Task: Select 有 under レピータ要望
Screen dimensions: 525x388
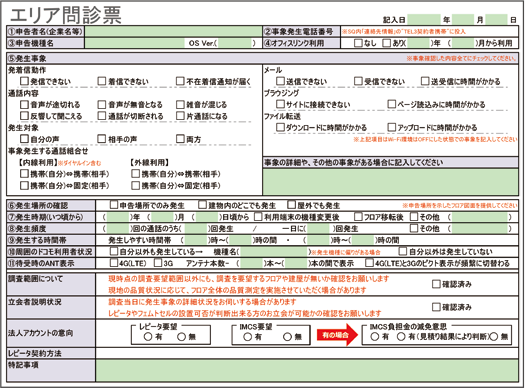Action: [148, 337]
